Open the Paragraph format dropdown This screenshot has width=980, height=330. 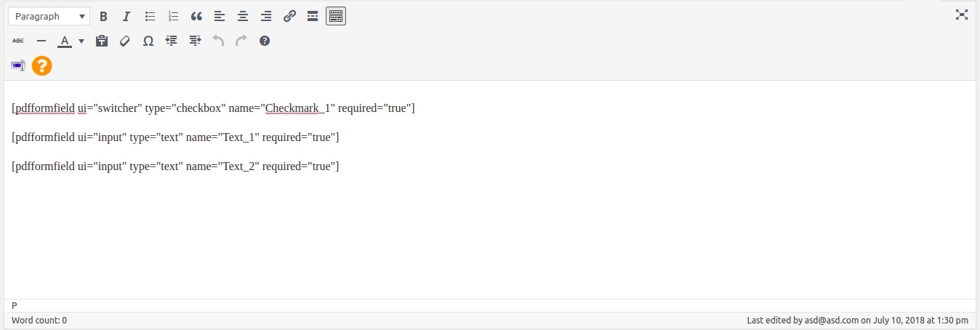[49, 16]
